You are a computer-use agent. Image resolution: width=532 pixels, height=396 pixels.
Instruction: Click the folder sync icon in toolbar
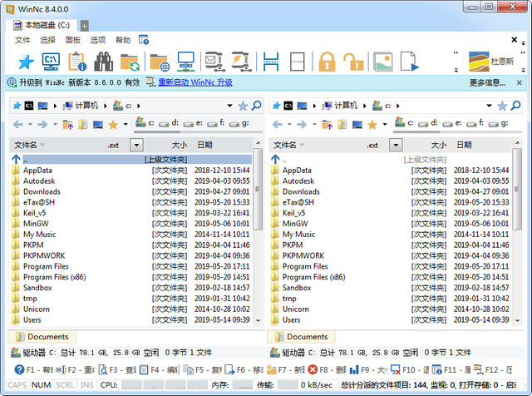(x=130, y=61)
